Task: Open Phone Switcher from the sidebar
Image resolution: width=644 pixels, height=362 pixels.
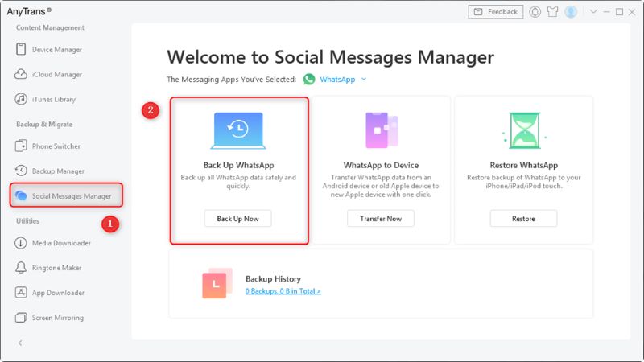Action: coord(56,146)
